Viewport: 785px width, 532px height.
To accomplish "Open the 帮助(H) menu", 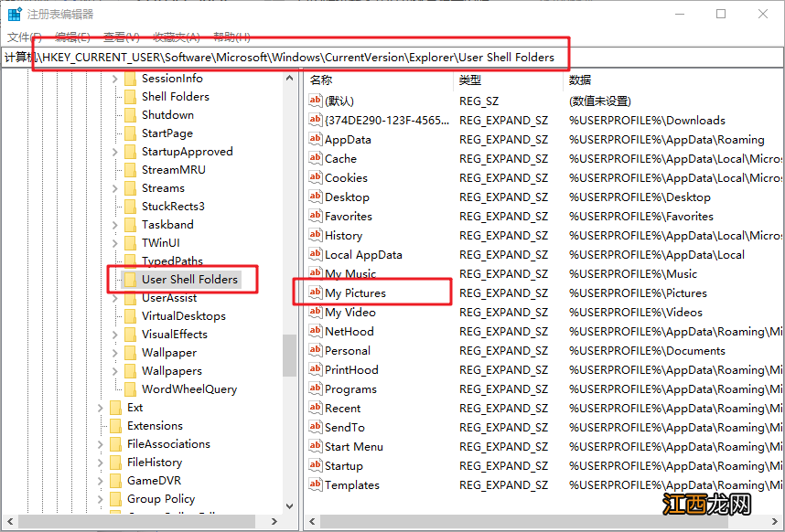I will [231, 37].
